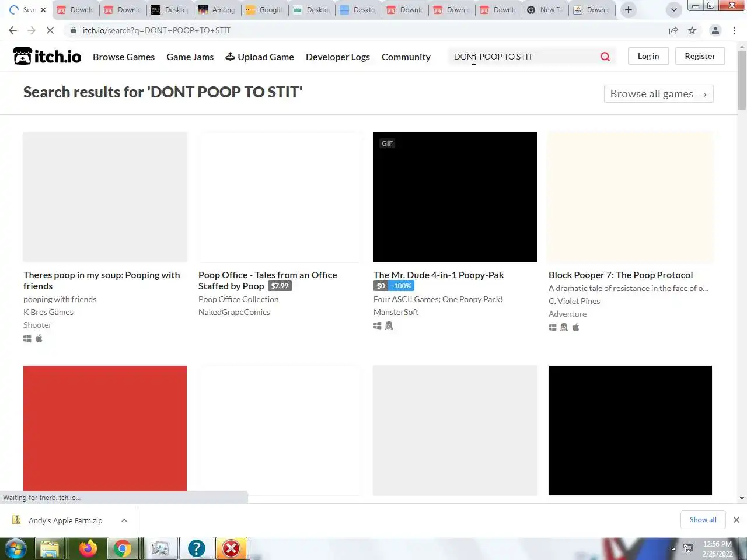Open C. Violet Pines author link
The image size is (747, 560).
coord(574,301)
